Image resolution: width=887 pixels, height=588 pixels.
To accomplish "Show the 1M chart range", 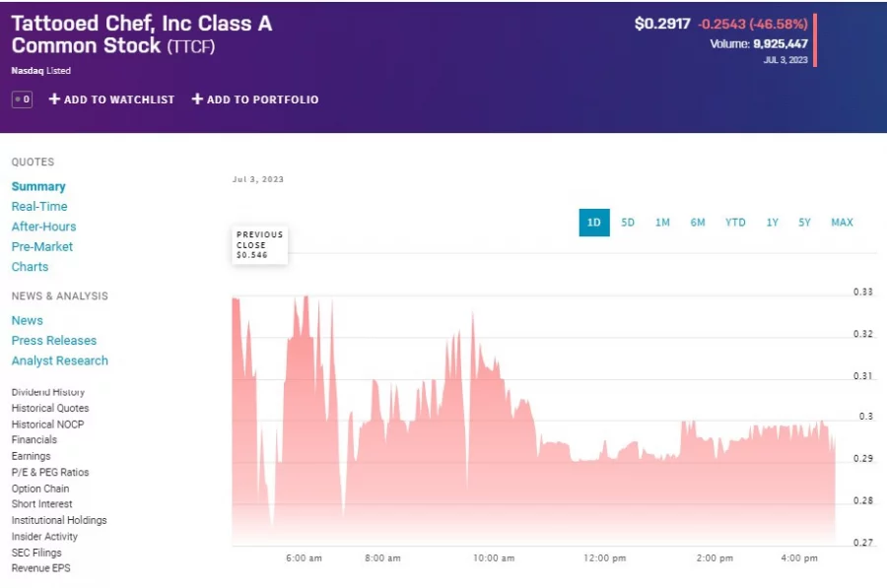I will pos(662,223).
